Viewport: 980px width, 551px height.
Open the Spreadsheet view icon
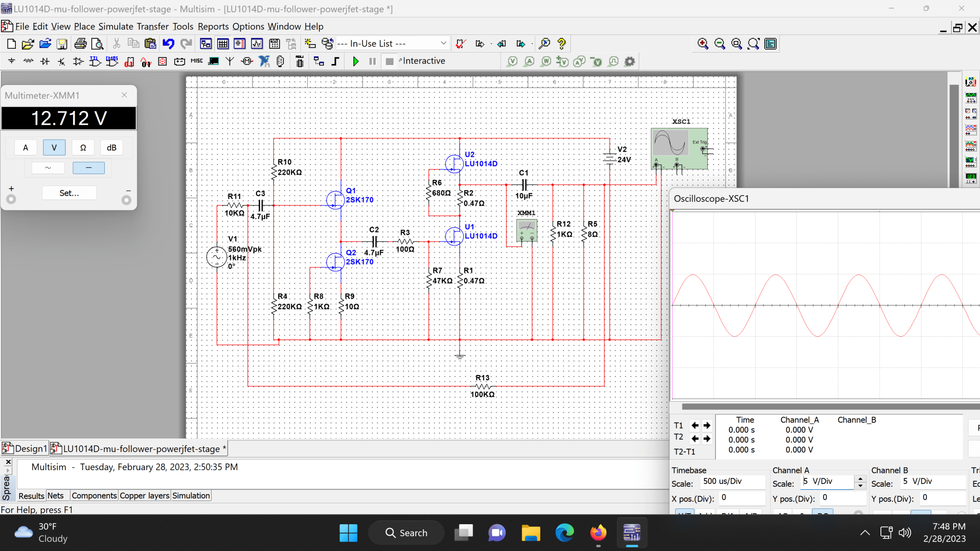pos(223,44)
